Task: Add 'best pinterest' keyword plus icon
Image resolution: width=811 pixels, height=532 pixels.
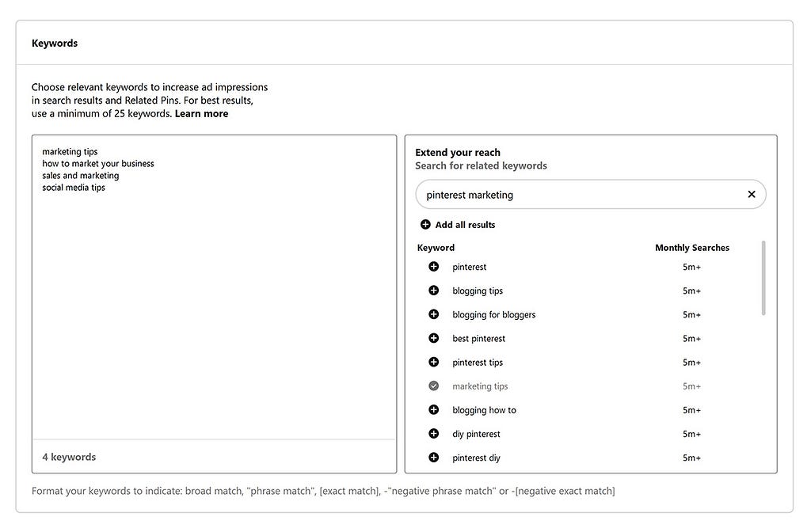Action: click(433, 337)
